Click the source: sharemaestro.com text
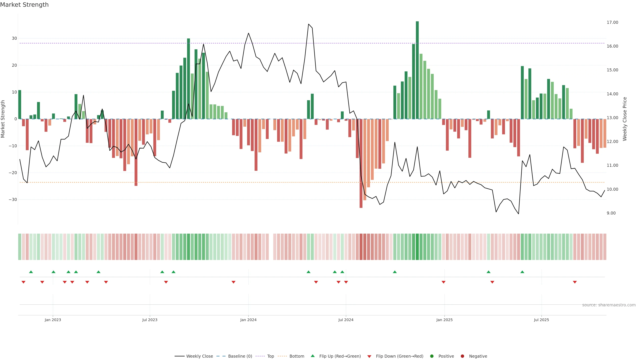The image size is (644, 362). click(x=609, y=305)
